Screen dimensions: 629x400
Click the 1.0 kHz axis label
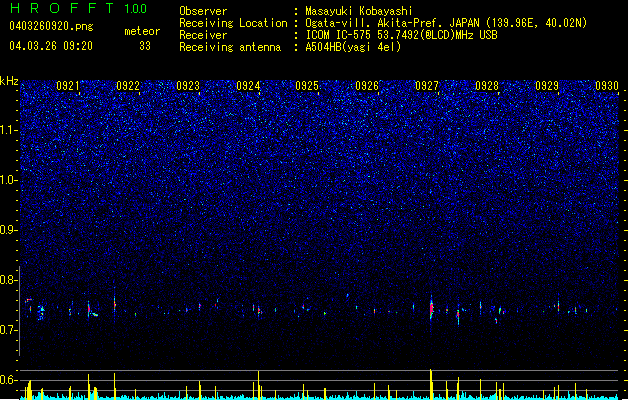pos(9,180)
